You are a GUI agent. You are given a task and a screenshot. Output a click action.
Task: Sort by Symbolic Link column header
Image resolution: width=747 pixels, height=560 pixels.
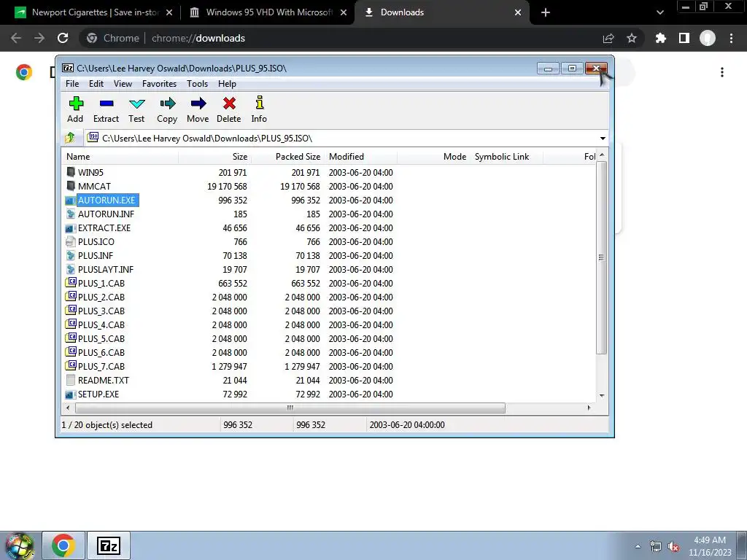click(x=506, y=157)
